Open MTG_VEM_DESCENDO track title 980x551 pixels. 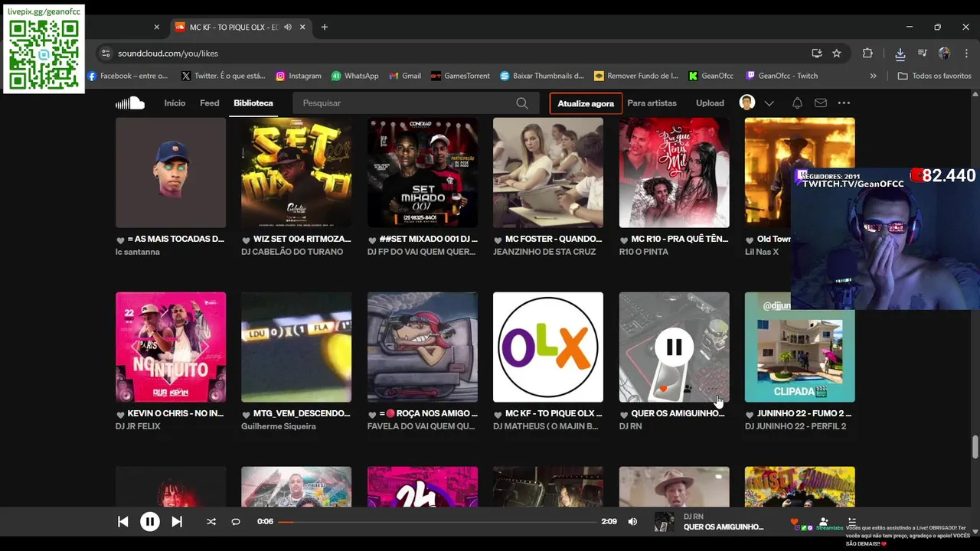pyautogui.click(x=302, y=413)
